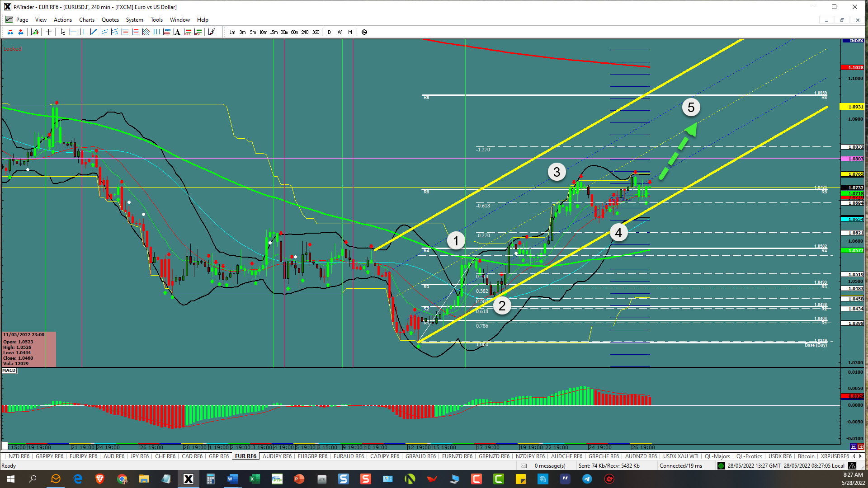Click the warning triangle icon in status bar
The image size is (868, 488).
coord(852,466)
